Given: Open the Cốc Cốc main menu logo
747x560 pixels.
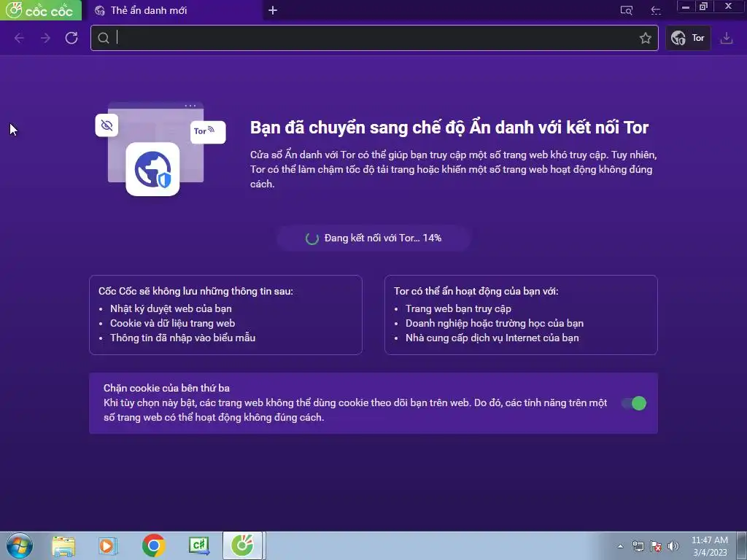Looking at the screenshot, I should [41, 10].
